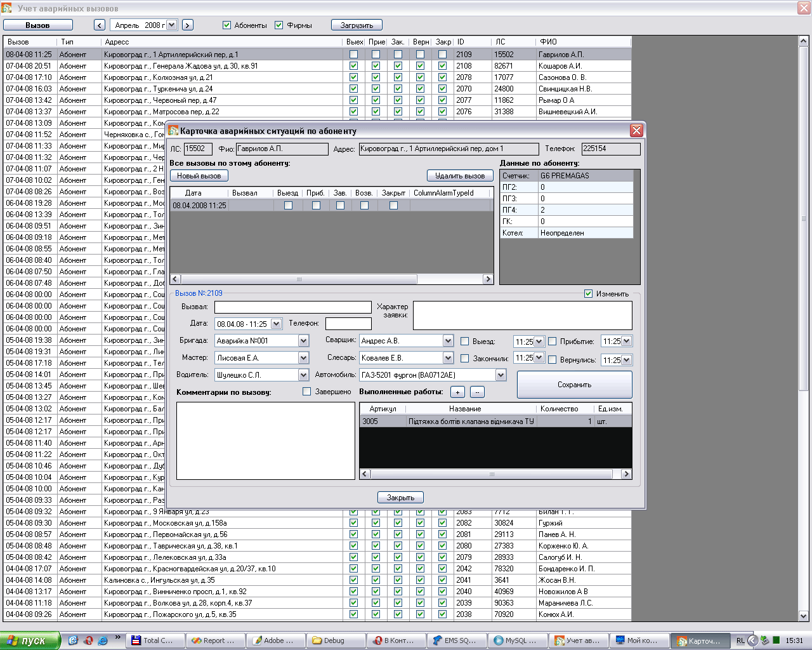This screenshot has width=812, height=650.
Task: Click into the Вызвал text field
Action: coord(292,307)
